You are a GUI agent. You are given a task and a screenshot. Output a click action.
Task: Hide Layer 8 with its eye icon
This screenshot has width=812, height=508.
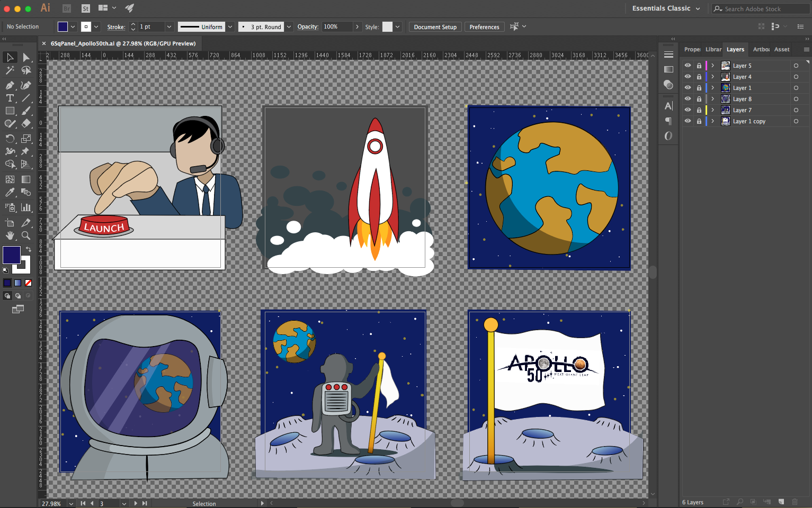pos(688,99)
